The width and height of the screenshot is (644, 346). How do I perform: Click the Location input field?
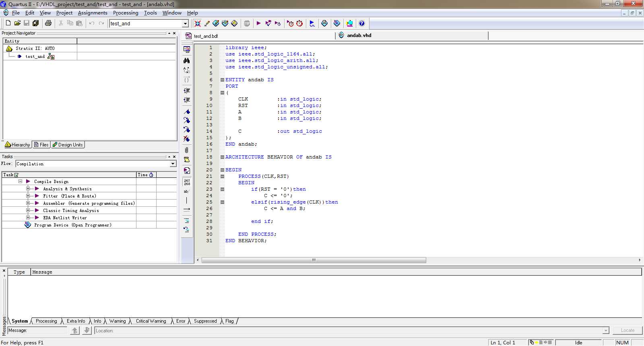[351, 331]
